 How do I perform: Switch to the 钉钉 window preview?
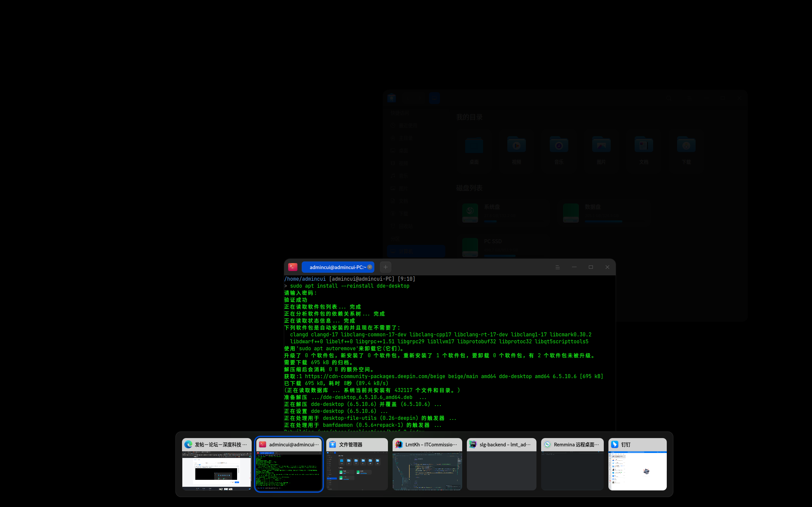click(637, 464)
